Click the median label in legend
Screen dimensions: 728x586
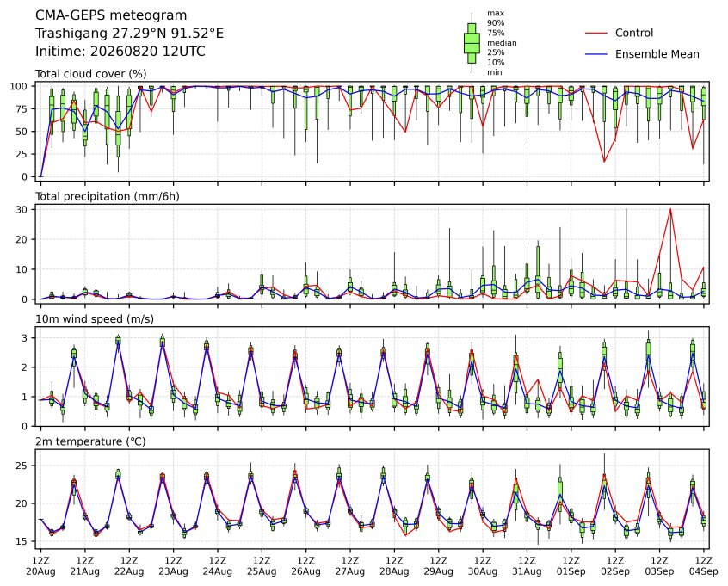[502, 43]
